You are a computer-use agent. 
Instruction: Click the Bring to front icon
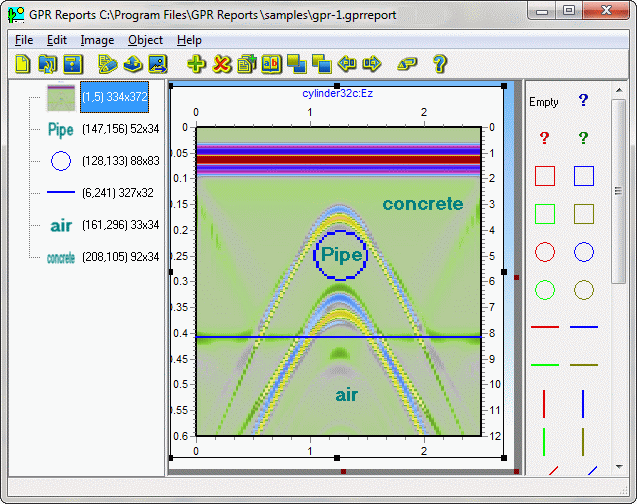point(297,64)
